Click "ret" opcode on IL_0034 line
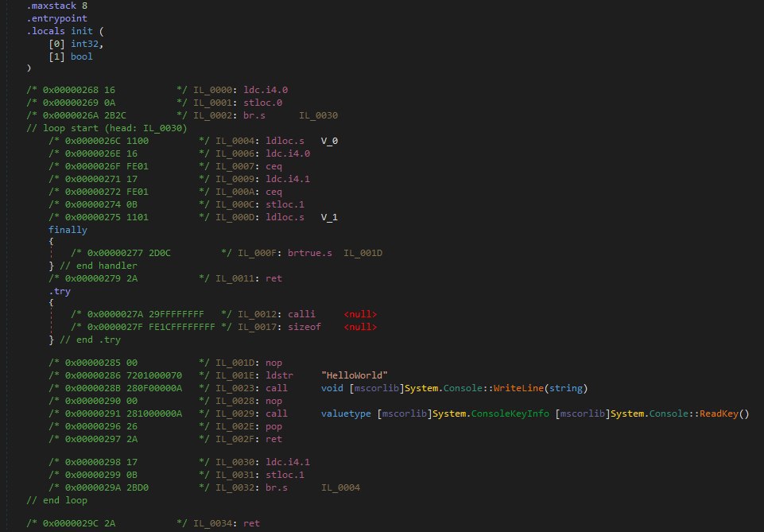 (251, 524)
